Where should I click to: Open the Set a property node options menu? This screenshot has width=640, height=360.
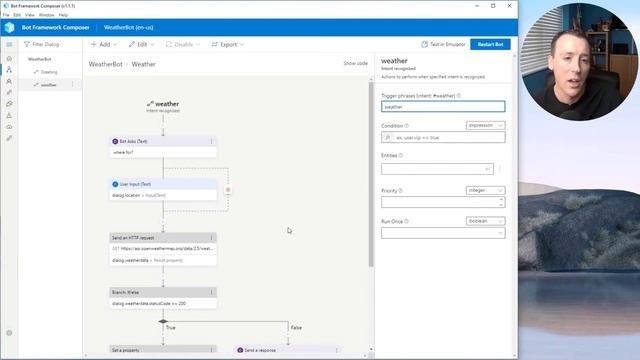coord(211,350)
